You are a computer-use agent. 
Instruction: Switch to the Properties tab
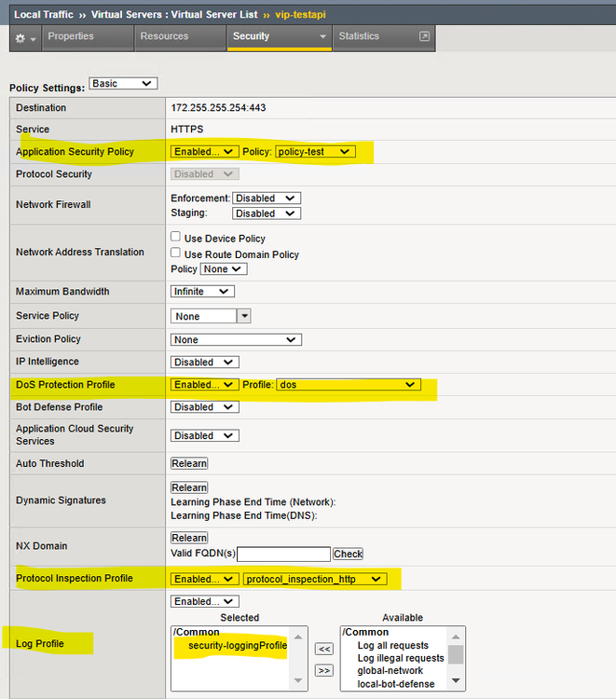click(71, 36)
